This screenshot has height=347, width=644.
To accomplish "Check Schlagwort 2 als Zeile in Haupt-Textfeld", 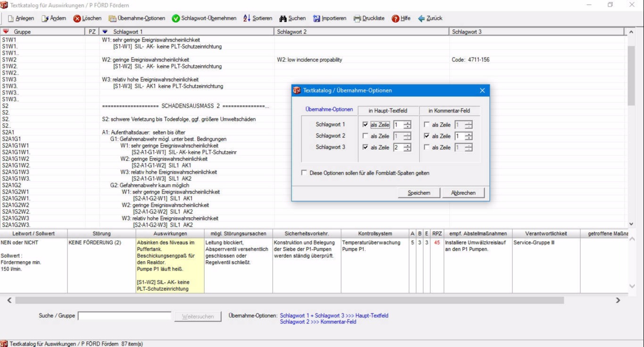I will coord(365,136).
